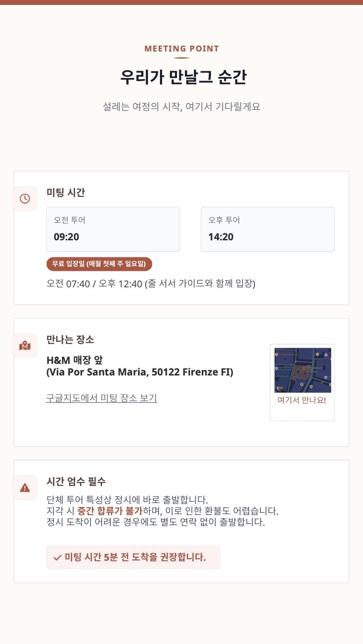Screen dimensions: 363x644
Task: Click the 오전 07:40 / 오후 12:40 free-entry times
Action: [151, 284]
